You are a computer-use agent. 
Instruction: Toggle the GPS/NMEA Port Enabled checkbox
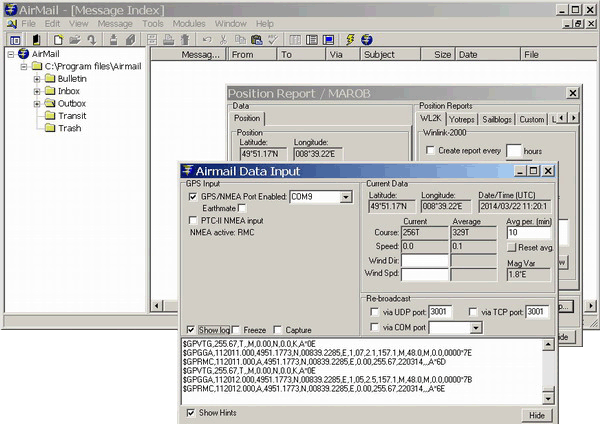pos(193,197)
